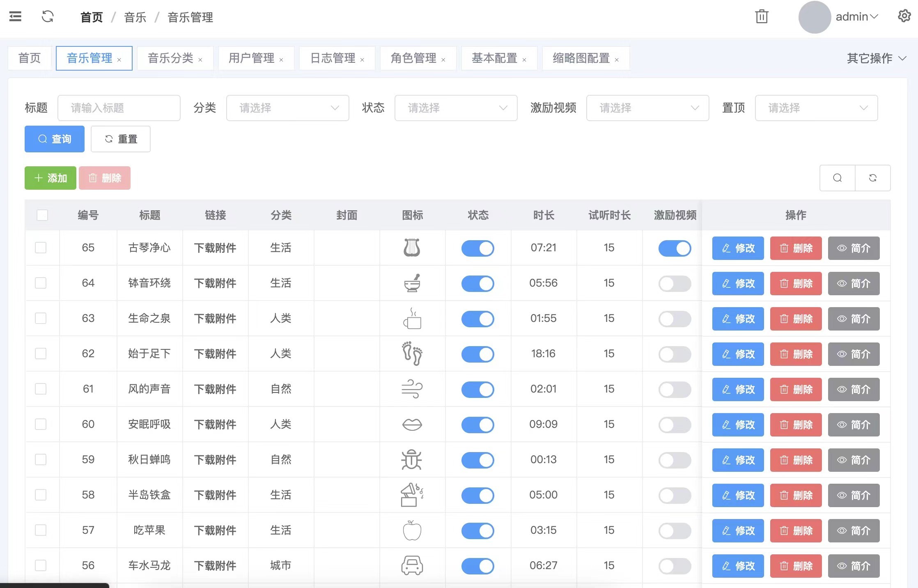Click the harp icon in row 65
Screen dimensions: 918x588
click(412, 248)
